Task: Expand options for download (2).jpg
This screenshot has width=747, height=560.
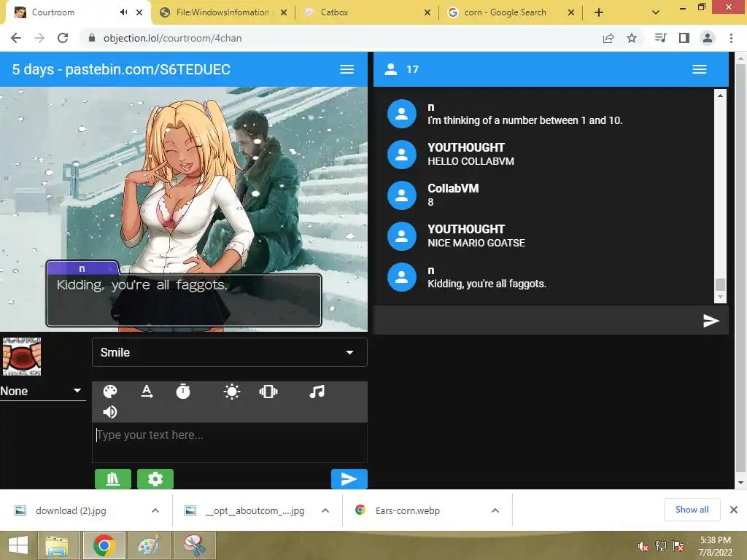Action: [155, 510]
